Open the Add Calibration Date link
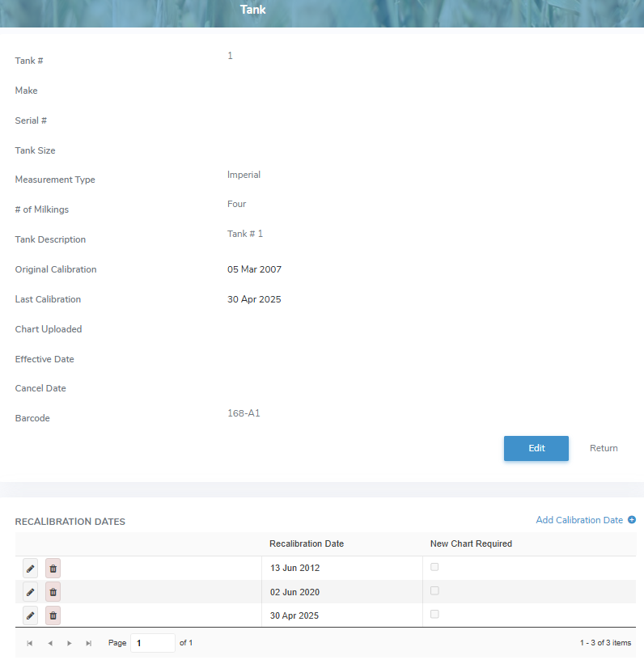 tap(579, 520)
